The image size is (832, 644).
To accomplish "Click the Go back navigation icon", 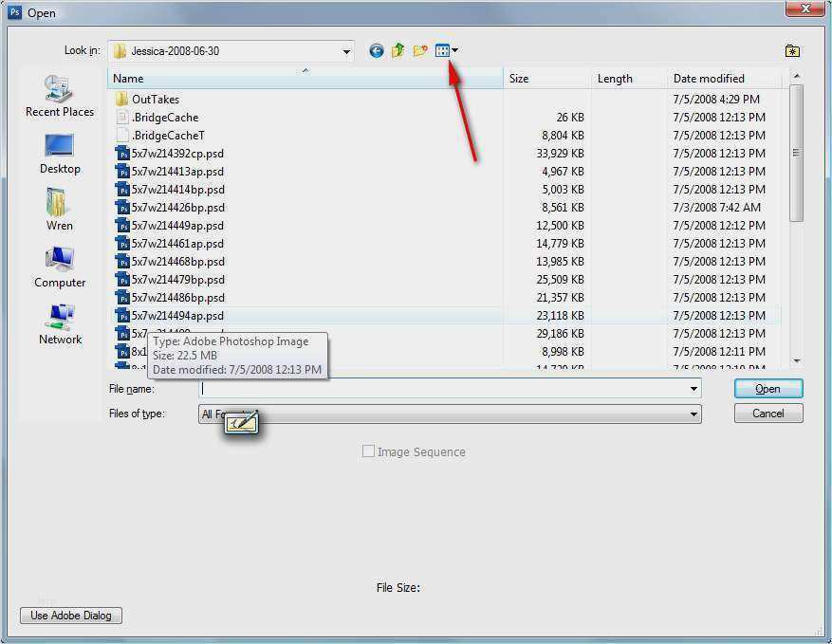I will (x=377, y=51).
